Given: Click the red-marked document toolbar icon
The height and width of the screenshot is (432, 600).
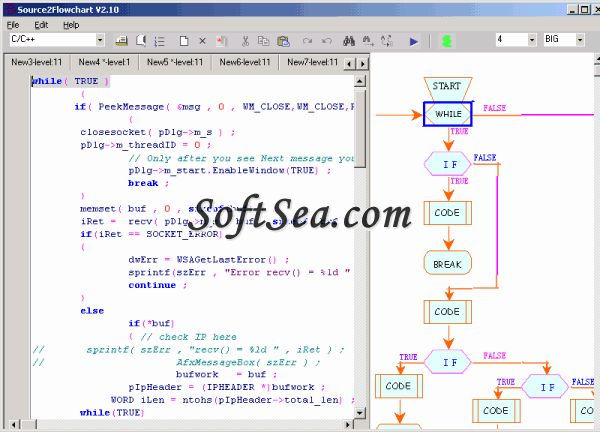Looking at the screenshot, I should click(x=222, y=41).
